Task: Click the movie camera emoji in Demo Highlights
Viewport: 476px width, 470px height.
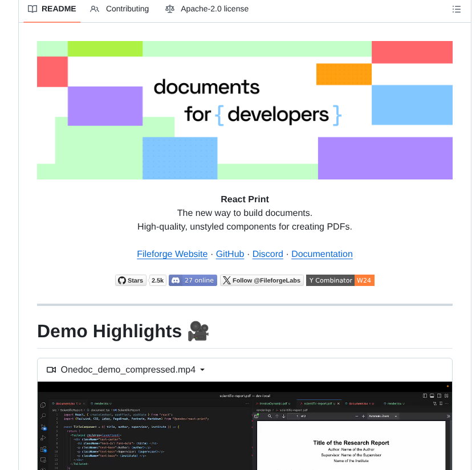Action: (197, 330)
